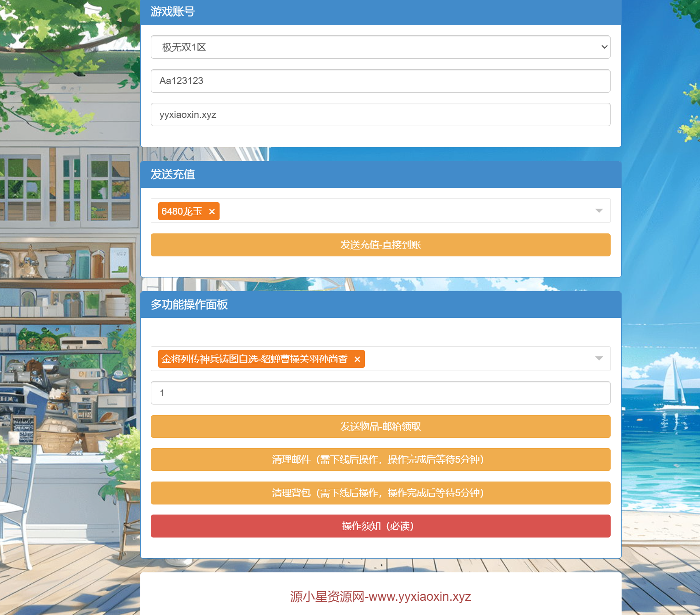Click the 多功能操作面板 panel header

pyautogui.click(x=189, y=305)
